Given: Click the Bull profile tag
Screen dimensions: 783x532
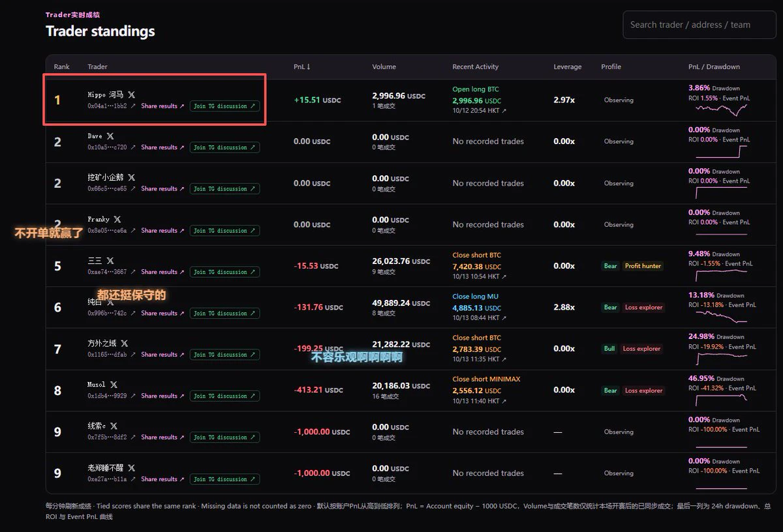Looking at the screenshot, I should tap(609, 349).
